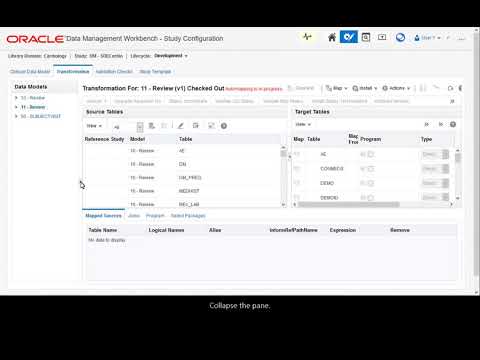This screenshot has width=480, height=360.
Task: Open the Actions dropdown menu
Action: click(396, 88)
